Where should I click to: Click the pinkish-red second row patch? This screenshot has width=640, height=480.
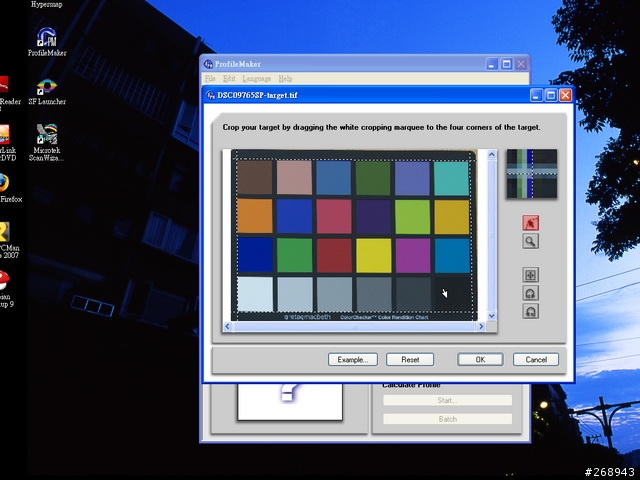[x=334, y=216]
